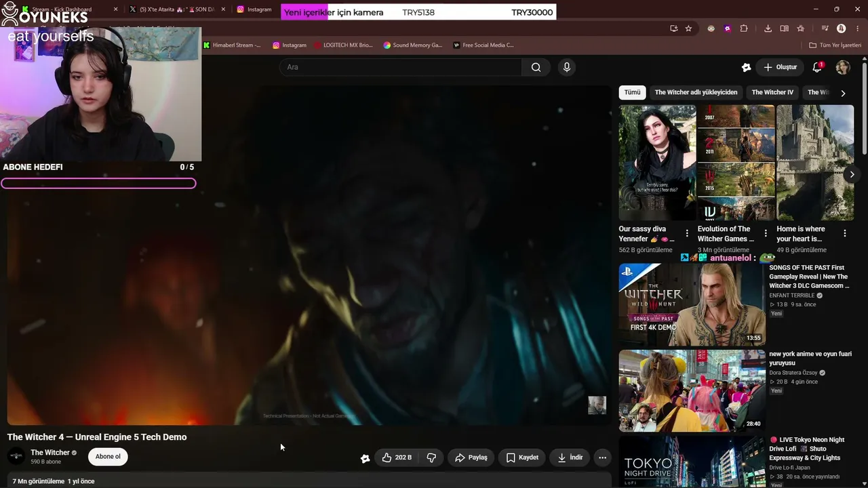868x488 pixels.
Task: Open SONGS OF THE PAST First Gameplay Reveal title
Action: [809, 277]
